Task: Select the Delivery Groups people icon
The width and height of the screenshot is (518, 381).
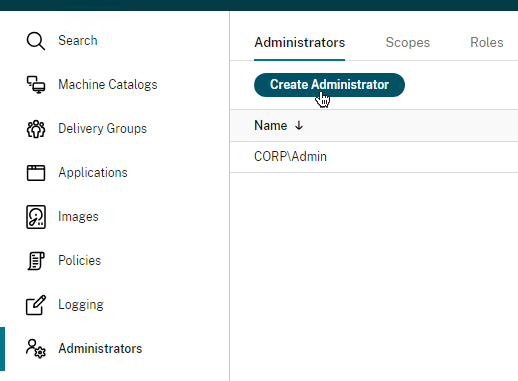Action: 36,129
